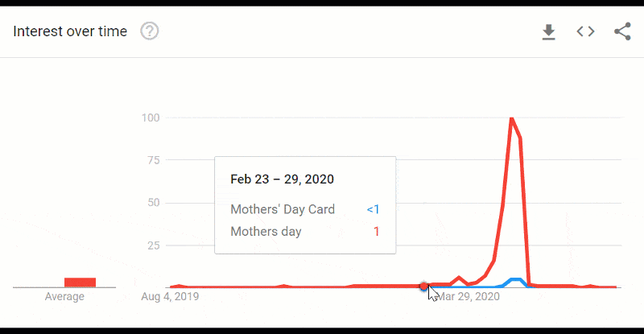Click the 75 y-axis label
644x334 pixels.
153,160
